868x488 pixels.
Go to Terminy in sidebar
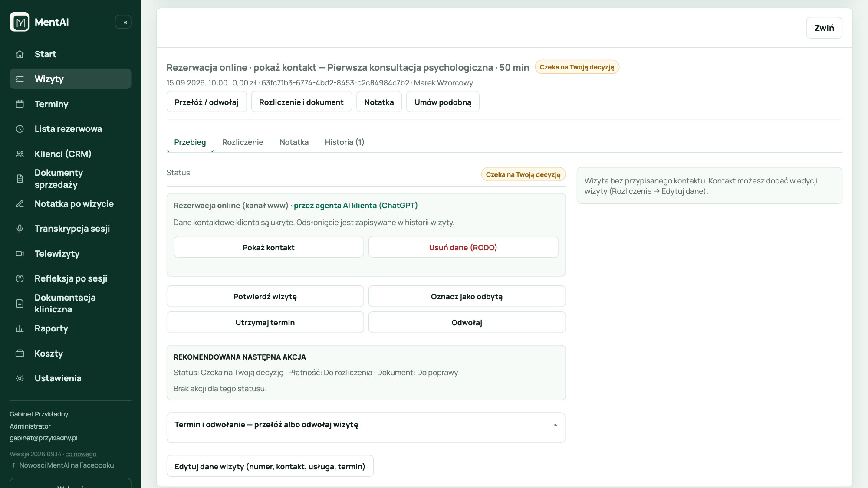click(x=70, y=104)
